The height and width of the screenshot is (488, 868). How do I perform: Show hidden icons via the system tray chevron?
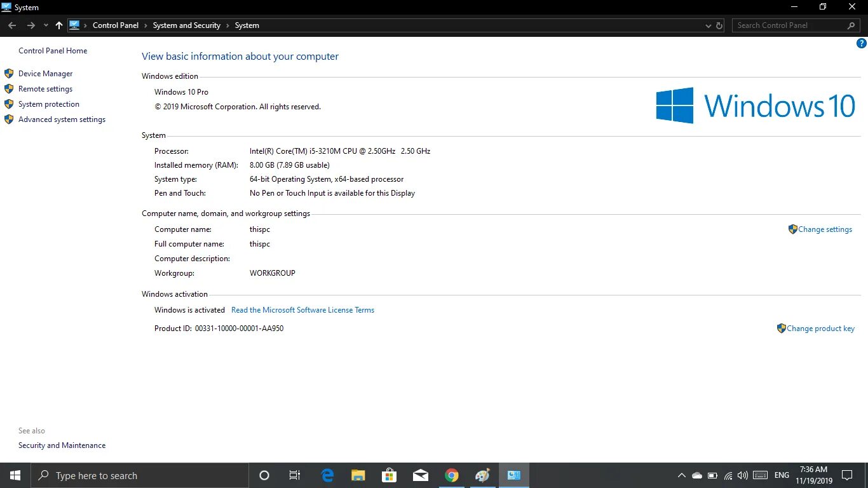(x=681, y=475)
